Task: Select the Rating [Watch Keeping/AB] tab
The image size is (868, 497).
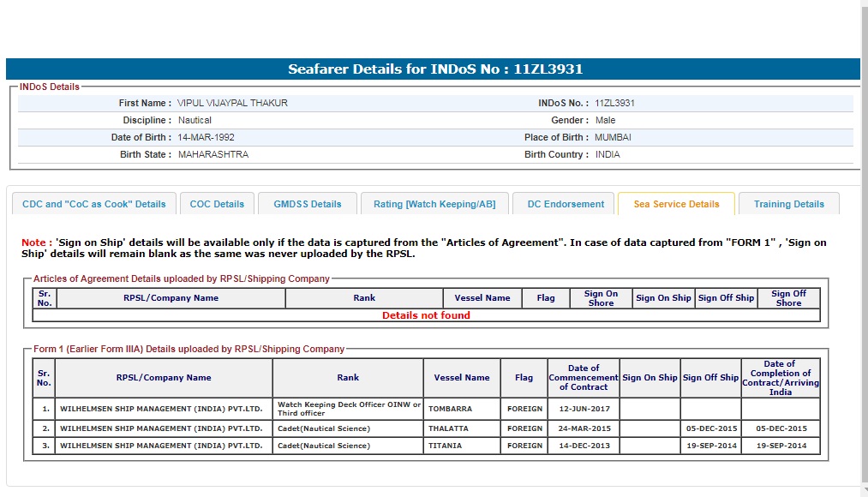Action: point(434,204)
